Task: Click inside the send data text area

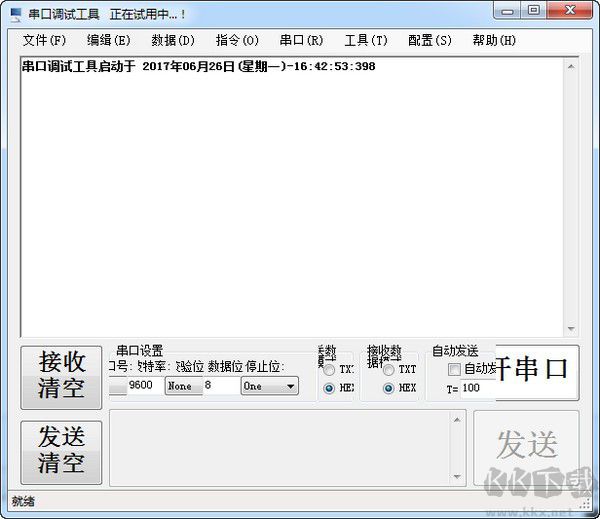Action: click(280, 448)
